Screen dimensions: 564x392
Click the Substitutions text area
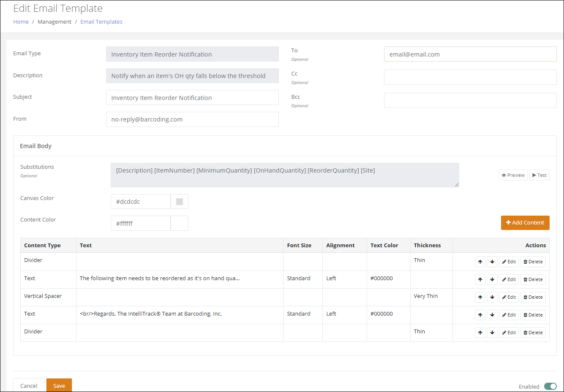coord(285,175)
